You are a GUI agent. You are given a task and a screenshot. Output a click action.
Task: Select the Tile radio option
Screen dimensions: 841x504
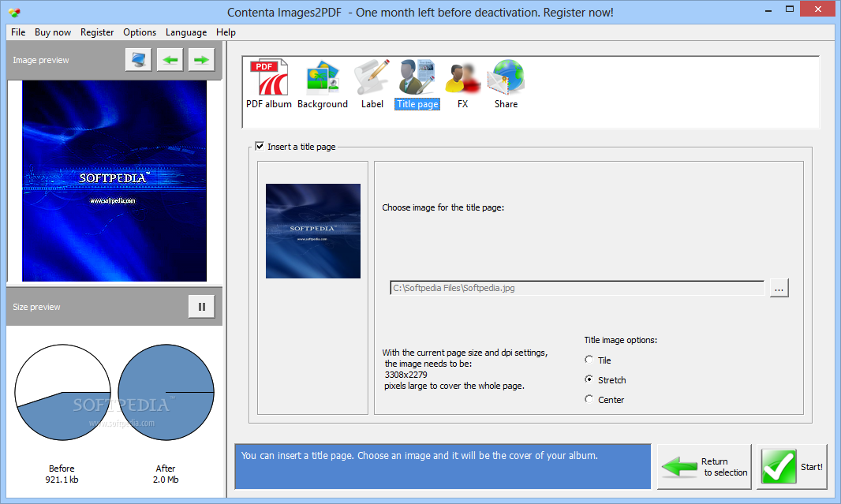tap(589, 360)
